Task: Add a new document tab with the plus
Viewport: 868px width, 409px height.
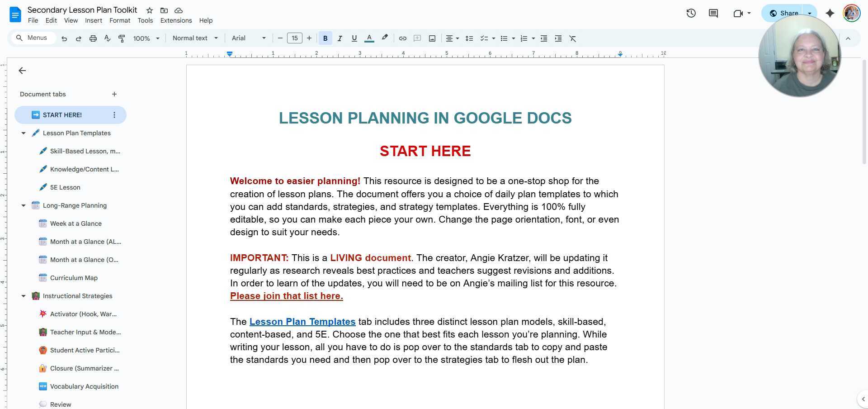Action: tap(114, 94)
